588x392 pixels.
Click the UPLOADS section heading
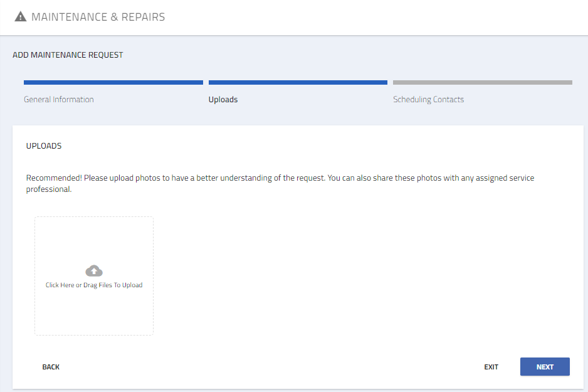click(x=44, y=146)
